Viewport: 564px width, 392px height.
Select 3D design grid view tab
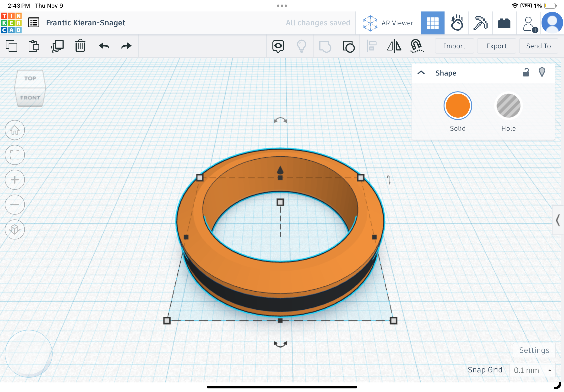[x=432, y=23]
